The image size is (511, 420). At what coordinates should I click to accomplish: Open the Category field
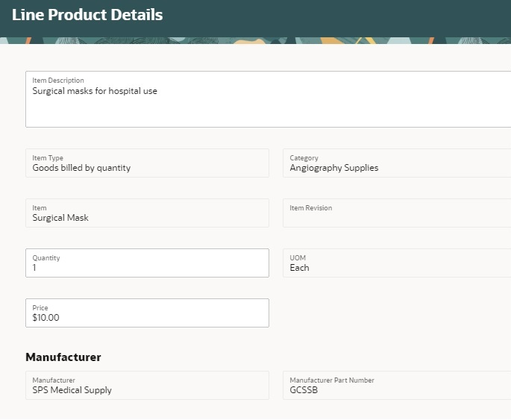pos(397,163)
